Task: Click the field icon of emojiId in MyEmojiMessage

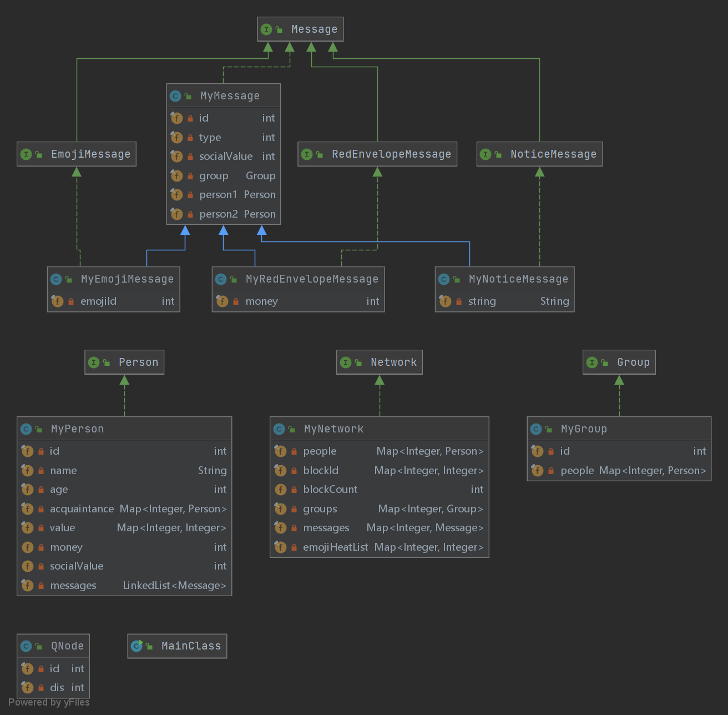Action: [x=57, y=301]
